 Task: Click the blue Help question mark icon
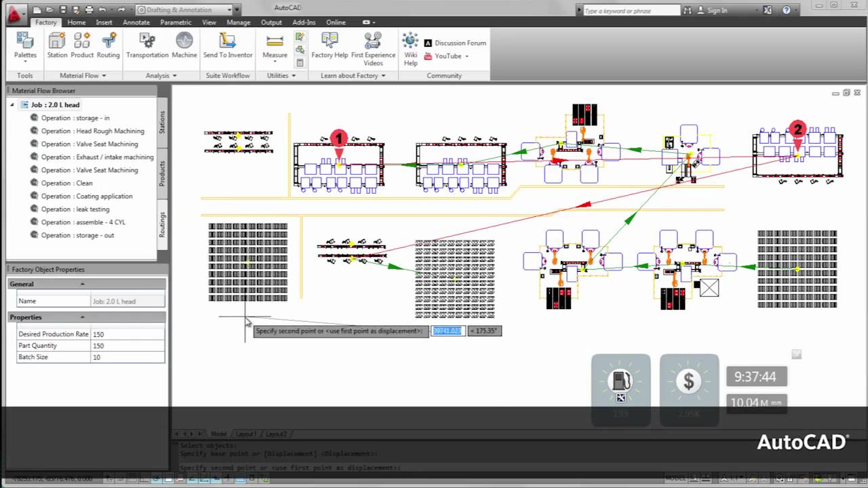click(787, 10)
